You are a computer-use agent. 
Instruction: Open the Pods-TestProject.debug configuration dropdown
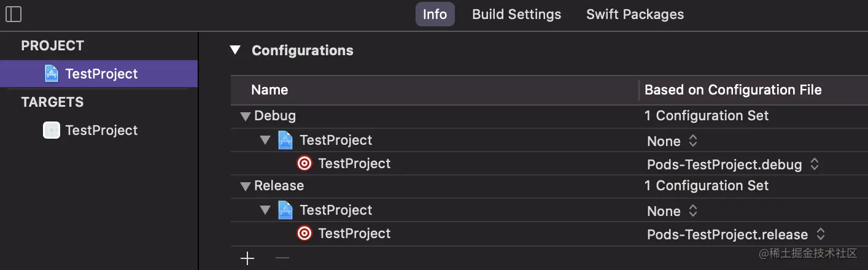[x=733, y=164]
